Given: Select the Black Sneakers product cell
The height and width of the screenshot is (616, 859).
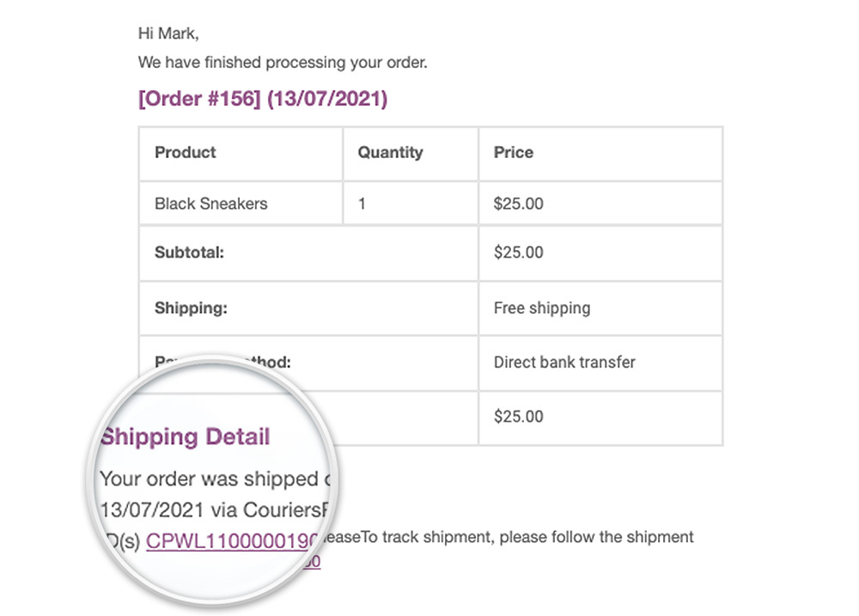Looking at the screenshot, I should [x=211, y=204].
